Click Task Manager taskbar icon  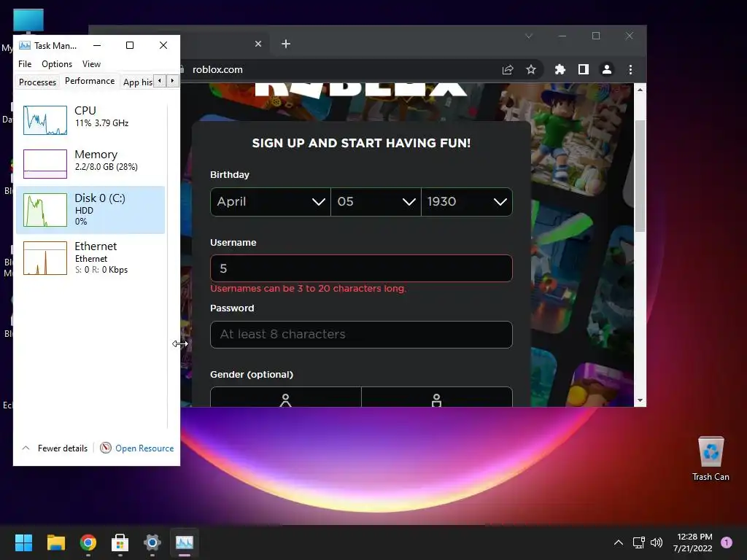pos(185,542)
